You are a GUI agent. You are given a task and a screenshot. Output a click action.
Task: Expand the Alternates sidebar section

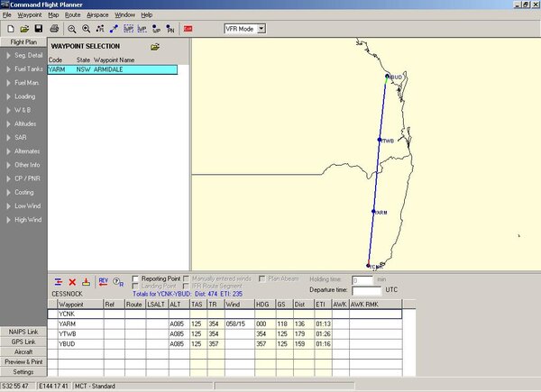pos(23,150)
